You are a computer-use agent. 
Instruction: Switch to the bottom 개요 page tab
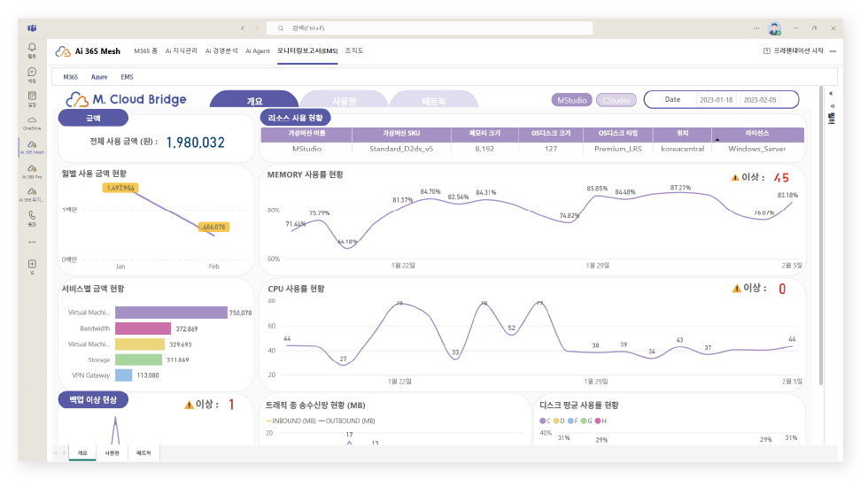pyautogui.click(x=81, y=452)
